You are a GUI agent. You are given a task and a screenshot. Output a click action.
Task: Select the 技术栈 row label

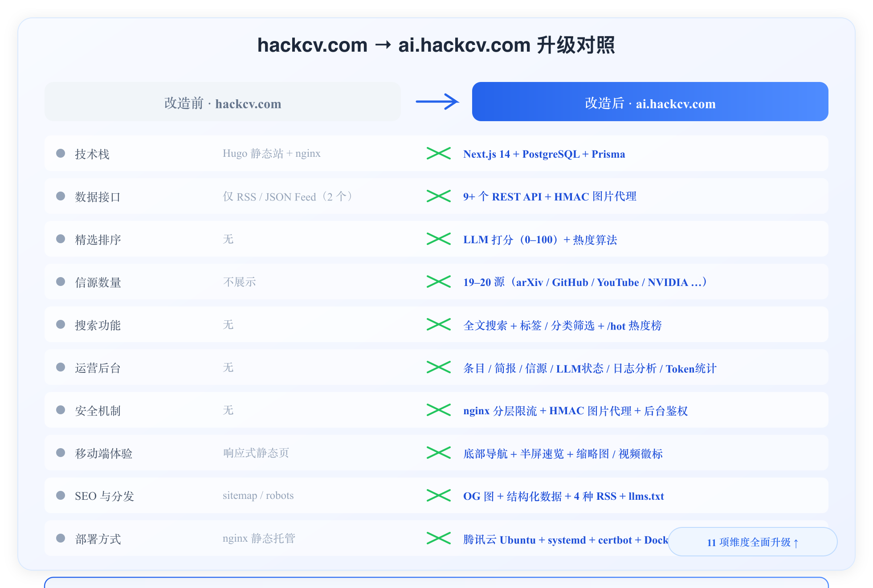(x=92, y=154)
